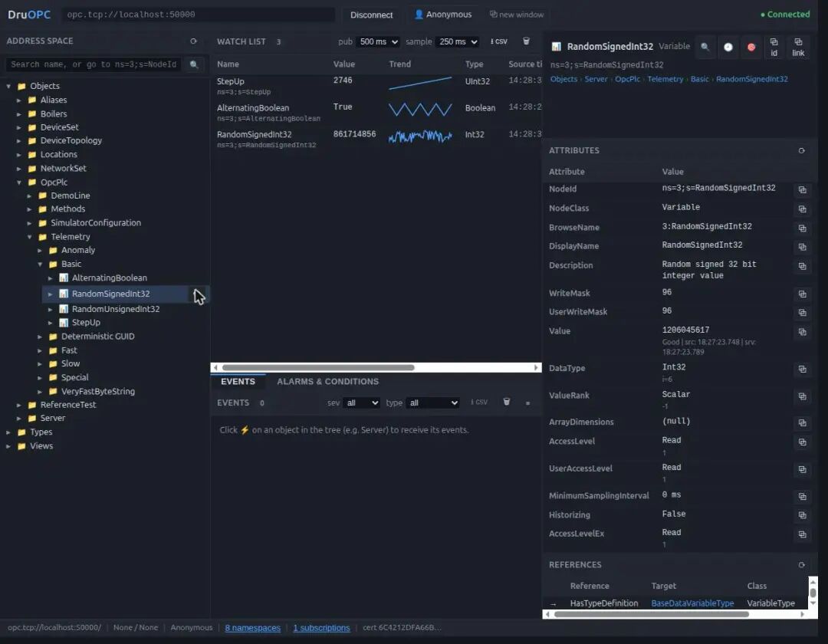Select the RandomUnsignedInt32 tree node

tap(116, 309)
